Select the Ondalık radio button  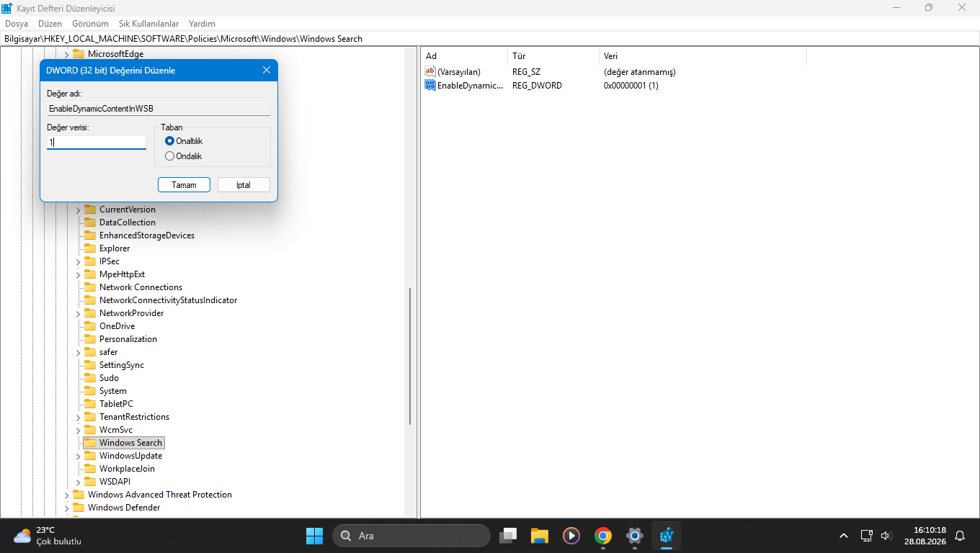(170, 156)
